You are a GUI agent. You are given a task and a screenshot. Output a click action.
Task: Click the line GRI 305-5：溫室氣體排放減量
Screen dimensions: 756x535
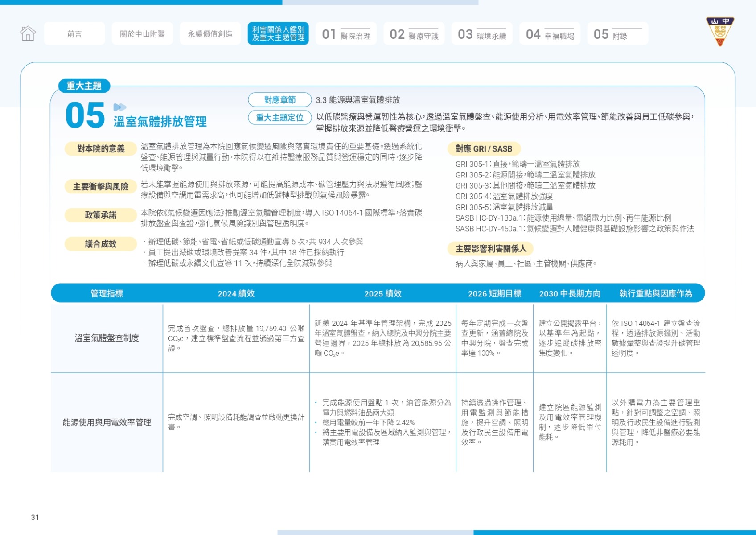[x=504, y=207]
